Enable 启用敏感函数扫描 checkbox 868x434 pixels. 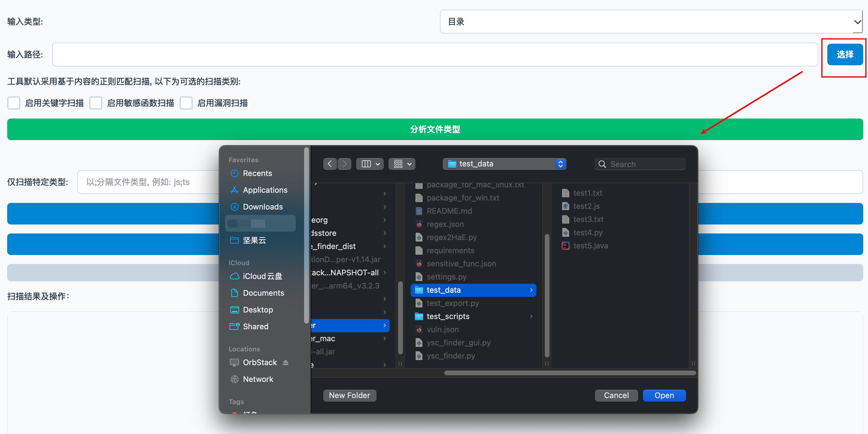coord(96,103)
